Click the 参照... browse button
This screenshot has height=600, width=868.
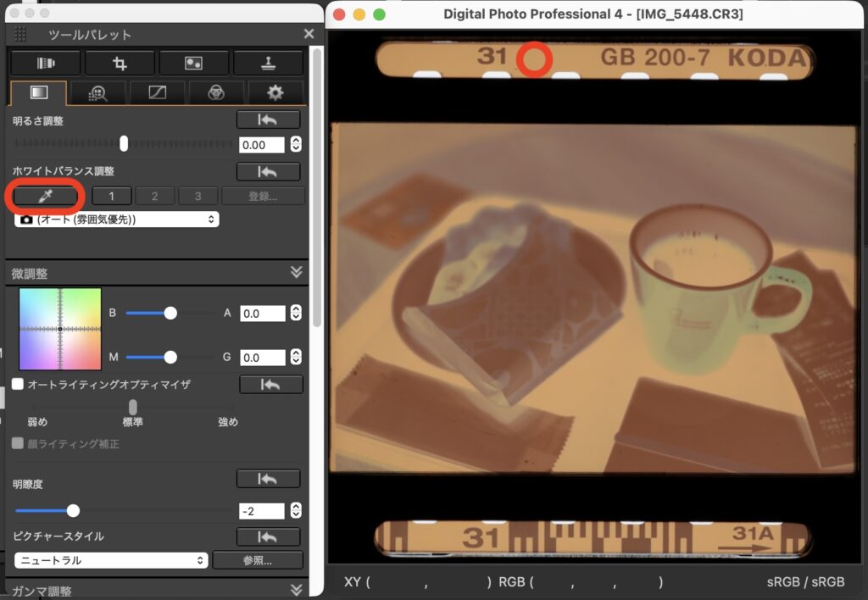pos(258,560)
